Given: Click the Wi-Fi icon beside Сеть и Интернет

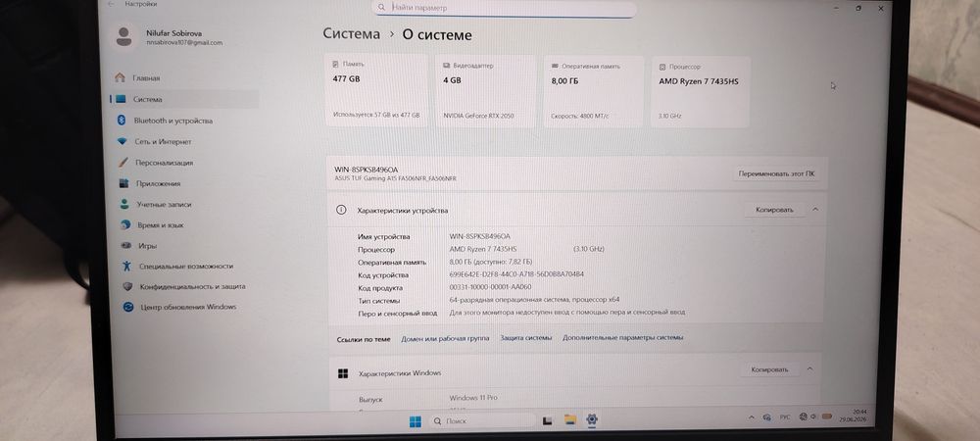Looking at the screenshot, I should click(122, 142).
